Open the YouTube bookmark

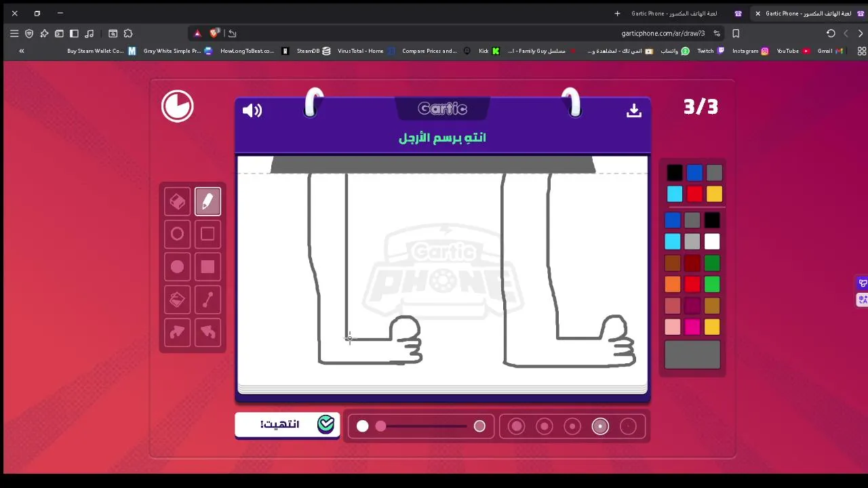pos(793,51)
